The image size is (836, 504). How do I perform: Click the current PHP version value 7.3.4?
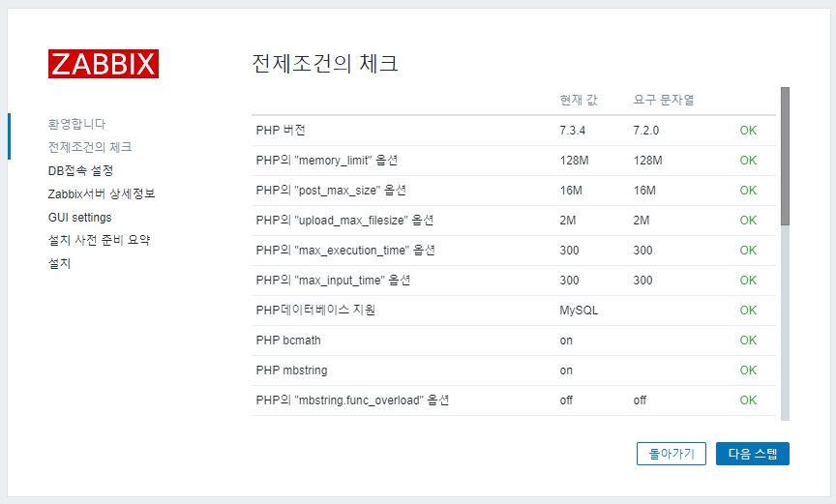573,131
